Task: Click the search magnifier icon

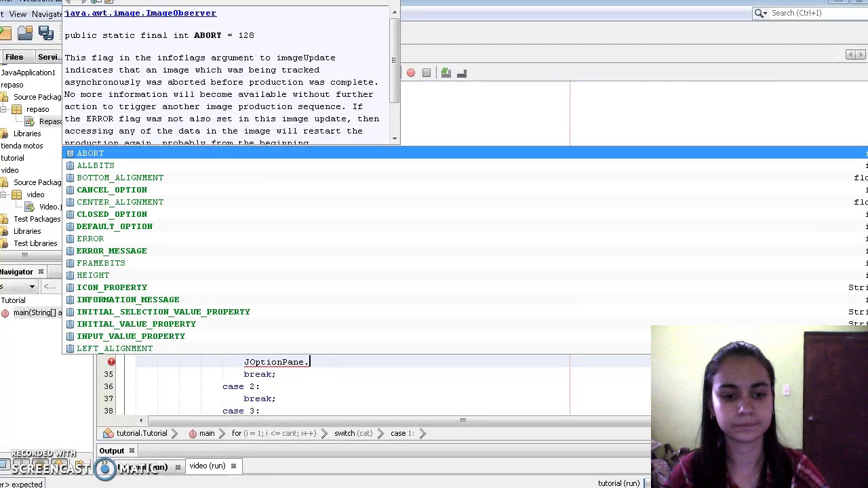Action: (x=760, y=13)
